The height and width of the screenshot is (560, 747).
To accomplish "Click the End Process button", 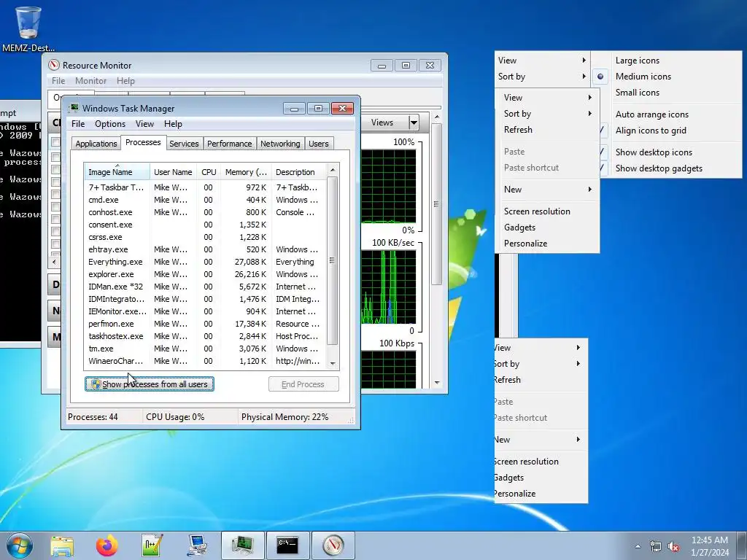I will point(303,384).
